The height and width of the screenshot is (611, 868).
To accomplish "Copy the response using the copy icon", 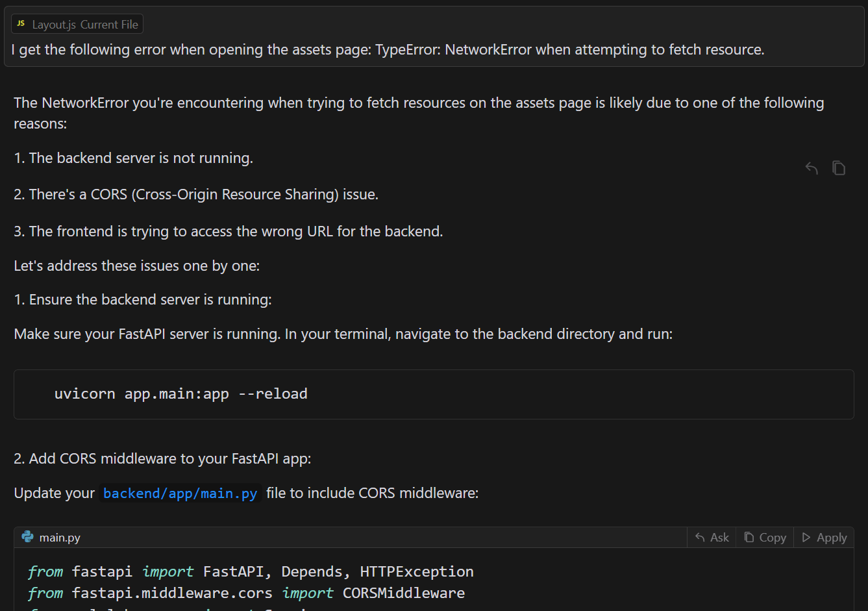I will pyautogui.click(x=839, y=168).
